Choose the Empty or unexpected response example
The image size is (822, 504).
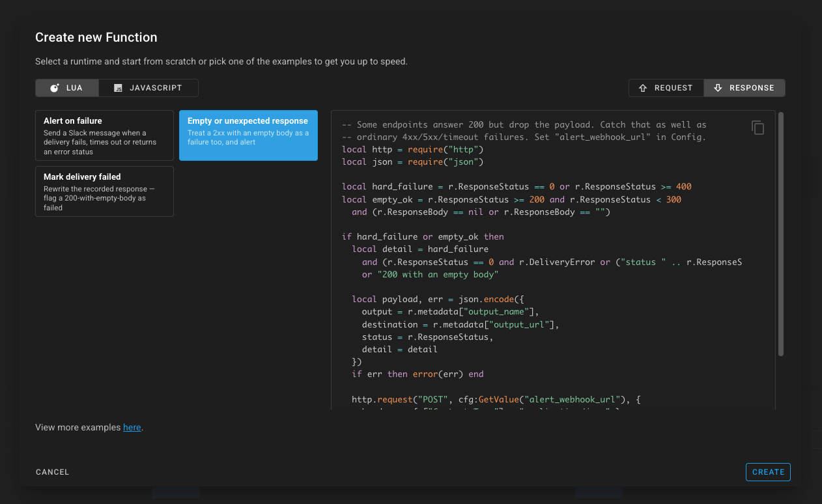(248, 135)
